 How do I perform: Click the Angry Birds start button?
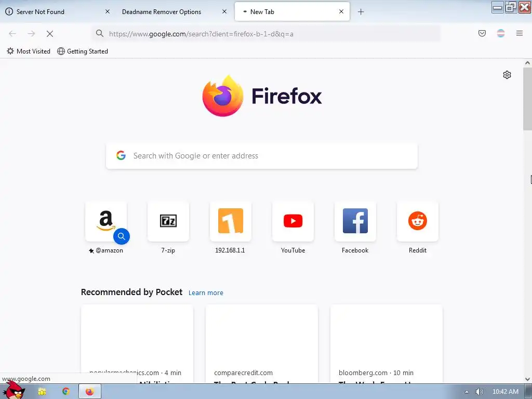(14, 390)
